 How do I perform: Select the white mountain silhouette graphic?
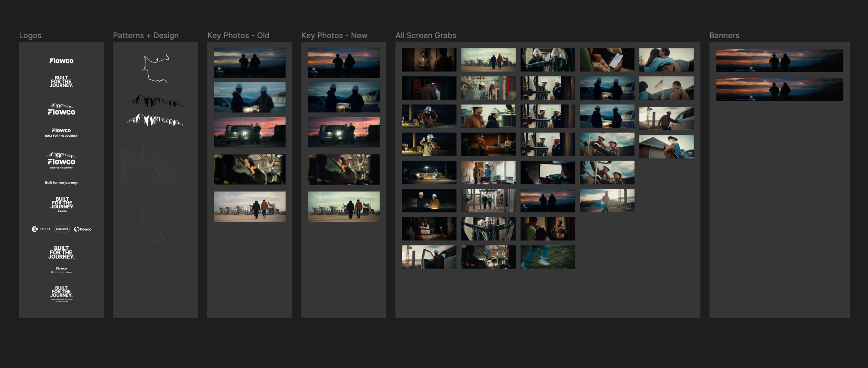(x=155, y=120)
